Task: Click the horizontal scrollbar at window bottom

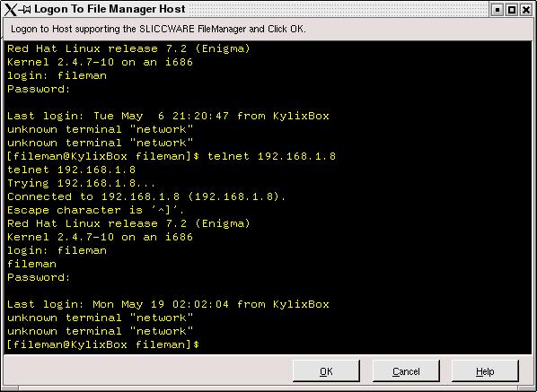Action: (x=268, y=388)
